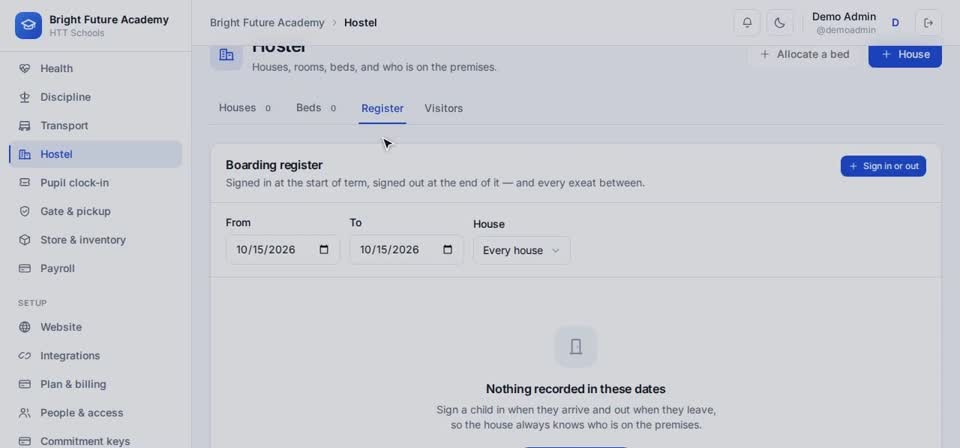Open the To date calendar picker icon
The width and height of the screenshot is (960, 448).
pos(448,250)
